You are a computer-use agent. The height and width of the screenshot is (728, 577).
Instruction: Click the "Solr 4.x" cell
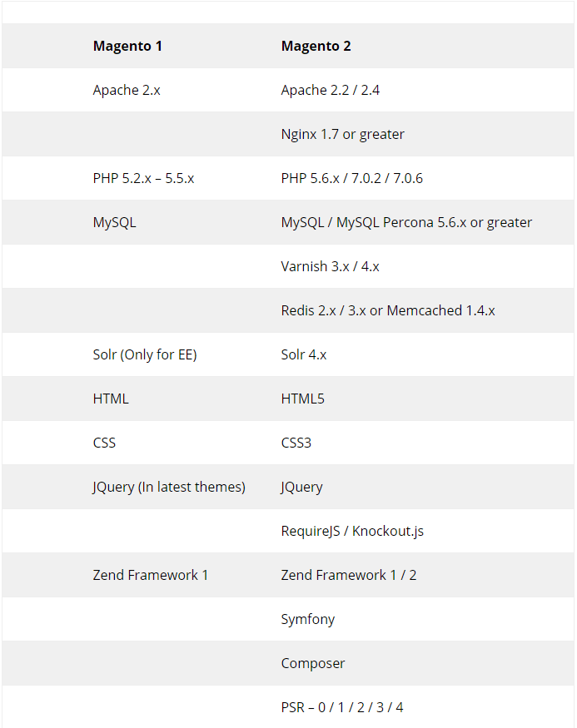(304, 354)
